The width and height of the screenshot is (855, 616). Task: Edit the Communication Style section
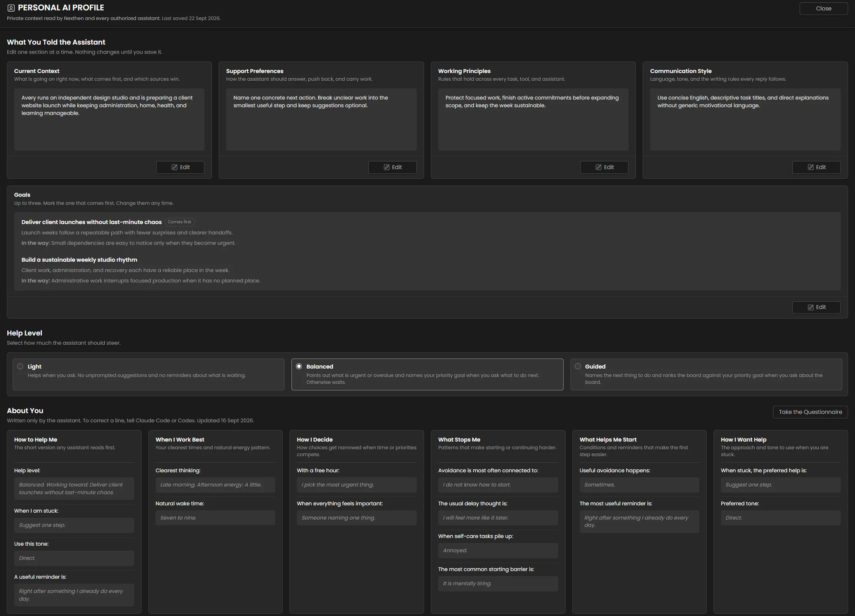[816, 167]
